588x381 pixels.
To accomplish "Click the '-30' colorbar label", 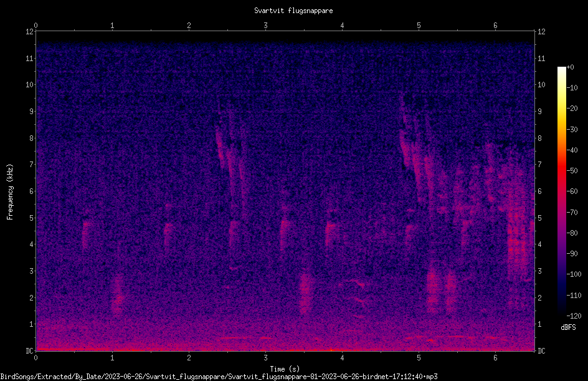I will coord(572,130).
